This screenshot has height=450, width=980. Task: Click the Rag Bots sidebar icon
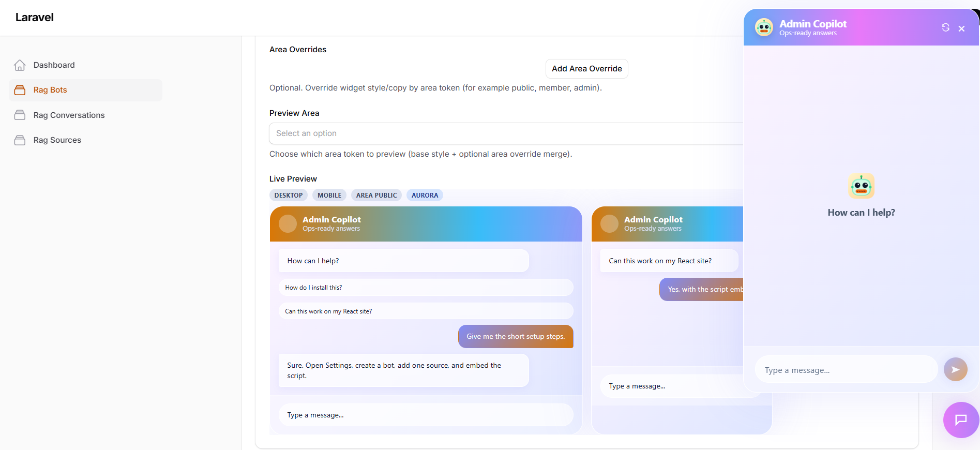click(20, 90)
